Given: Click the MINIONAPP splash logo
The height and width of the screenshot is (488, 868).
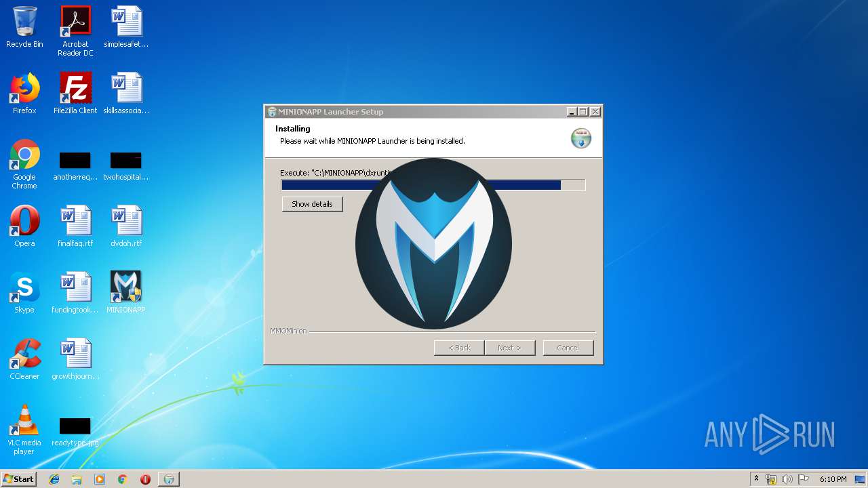Looking at the screenshot, I should [433, 244].
